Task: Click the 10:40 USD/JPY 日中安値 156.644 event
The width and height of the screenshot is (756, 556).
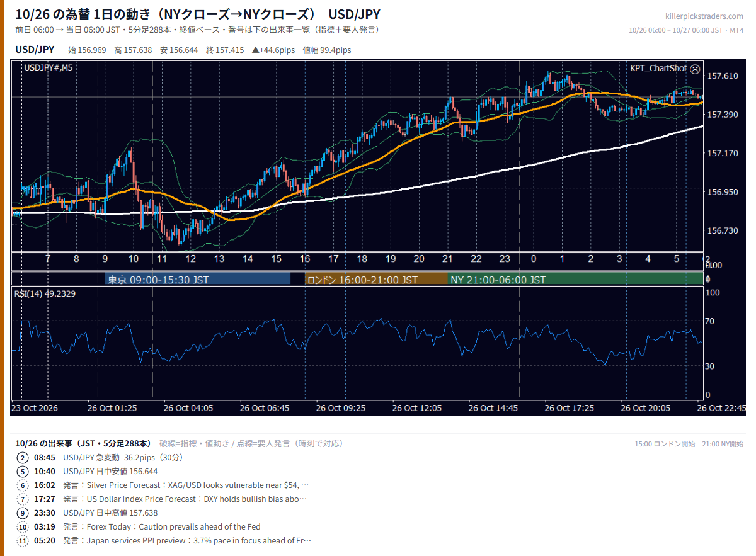Action: point(96,472)
